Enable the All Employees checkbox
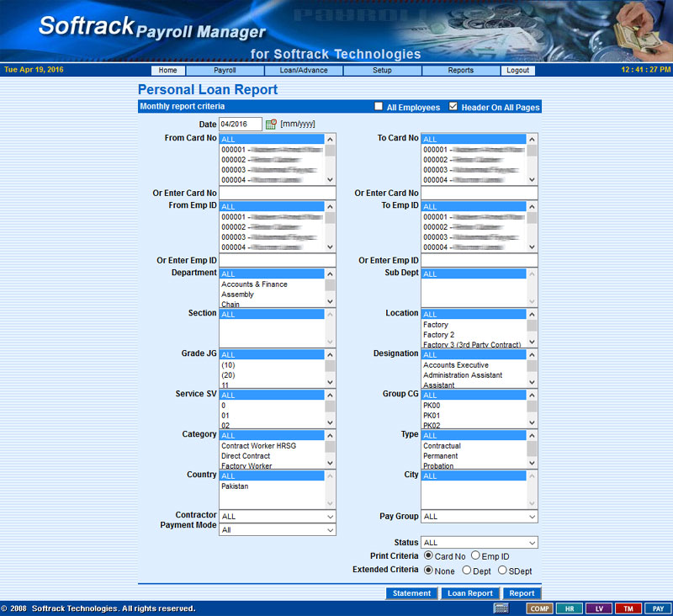This screenshot has width=673, height=616. coord(379,107)
